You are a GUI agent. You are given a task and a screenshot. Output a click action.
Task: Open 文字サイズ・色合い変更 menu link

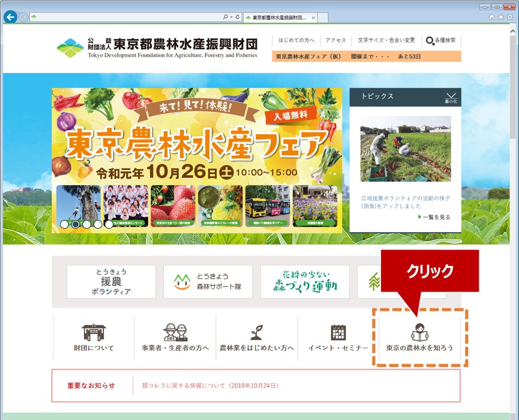386,40
